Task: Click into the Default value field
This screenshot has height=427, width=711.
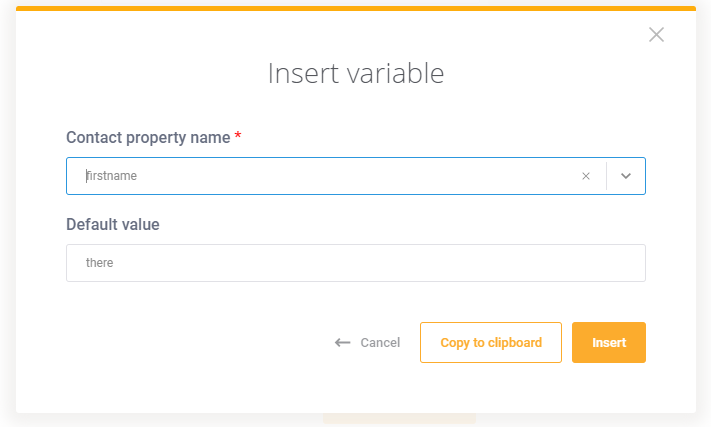Action: point(356,263)
